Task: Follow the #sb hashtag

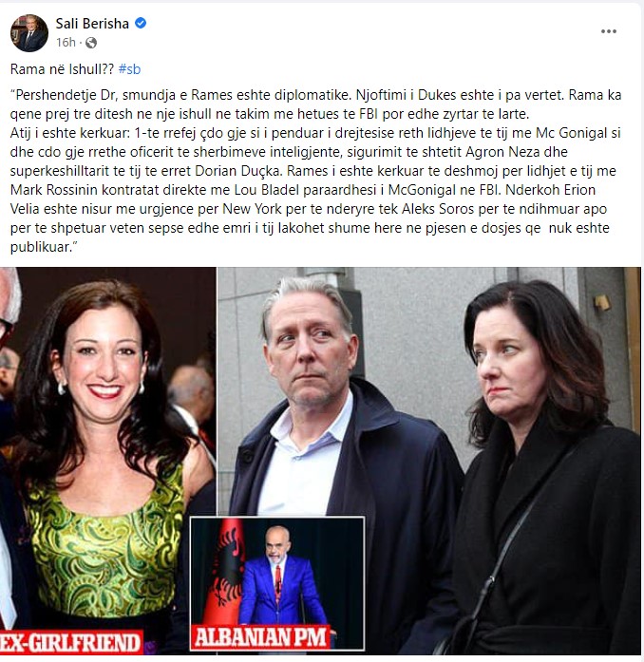Action: click(129, 69)
